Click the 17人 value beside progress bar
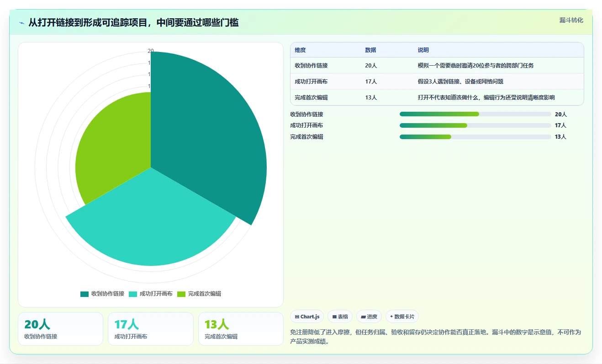602x364 pixels. click(x=560, y=125)
